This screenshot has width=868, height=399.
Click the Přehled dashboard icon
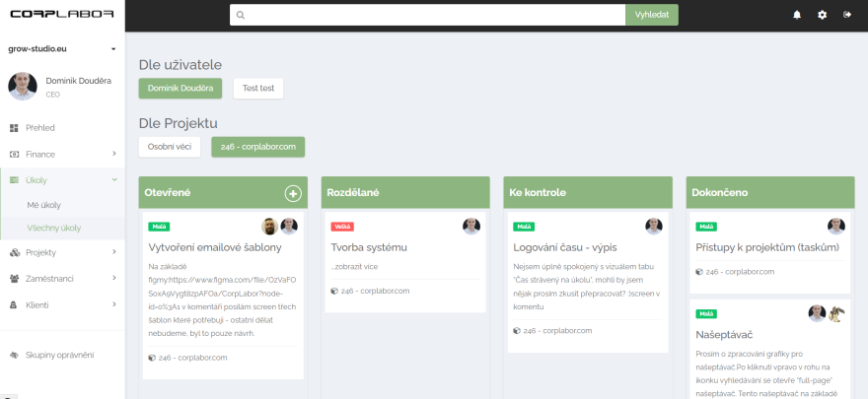click(x=14, y=128)
